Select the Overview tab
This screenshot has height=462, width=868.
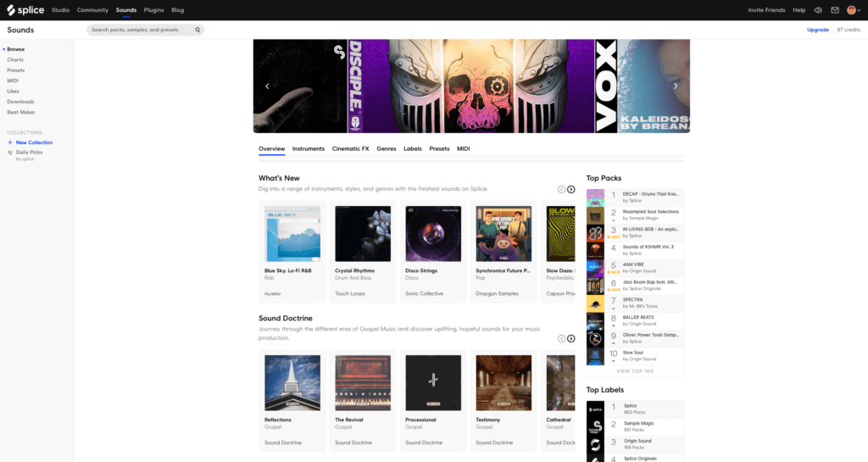[272, 149]
